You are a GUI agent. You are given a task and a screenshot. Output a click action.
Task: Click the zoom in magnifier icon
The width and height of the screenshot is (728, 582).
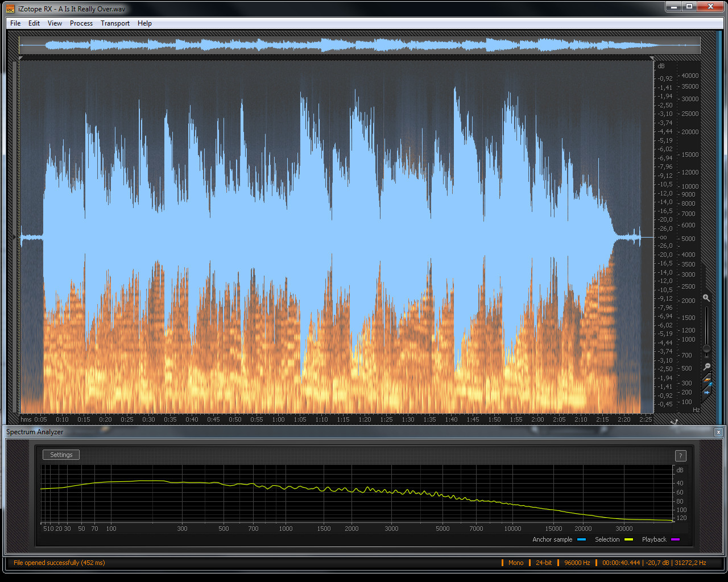click(x=706, y=298)
